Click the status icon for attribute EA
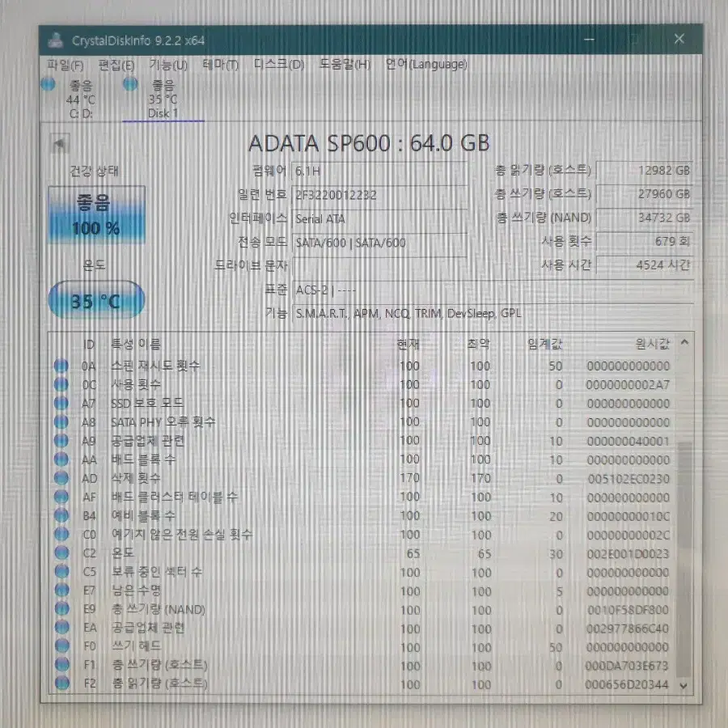 (61, 627)
